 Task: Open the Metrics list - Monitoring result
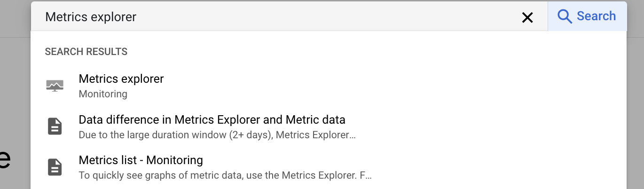[141, 160]
